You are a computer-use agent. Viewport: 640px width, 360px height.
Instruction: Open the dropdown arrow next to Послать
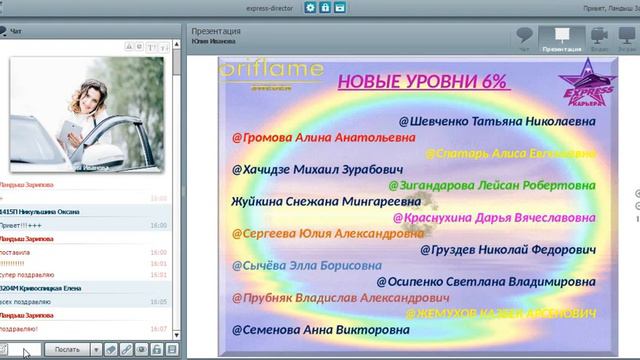point(96,349)
